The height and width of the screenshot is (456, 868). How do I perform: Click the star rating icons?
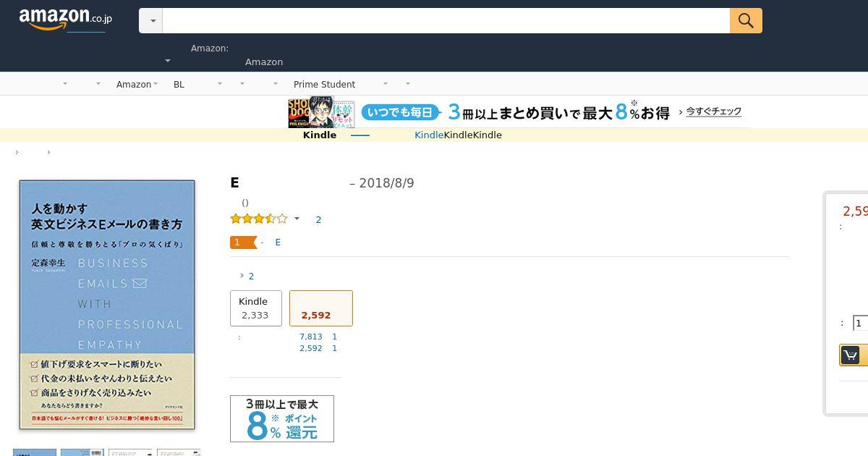pos(258,219)
